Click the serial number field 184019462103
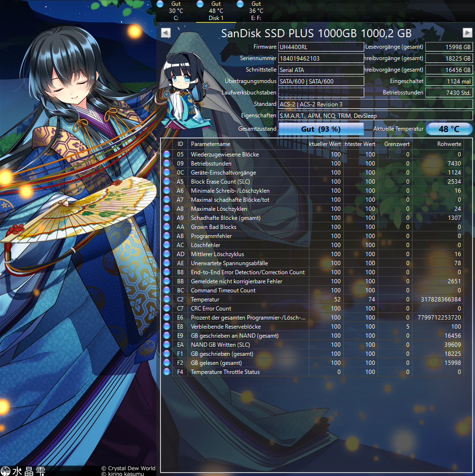Viewport: 475px width, 476px height. 321,58
